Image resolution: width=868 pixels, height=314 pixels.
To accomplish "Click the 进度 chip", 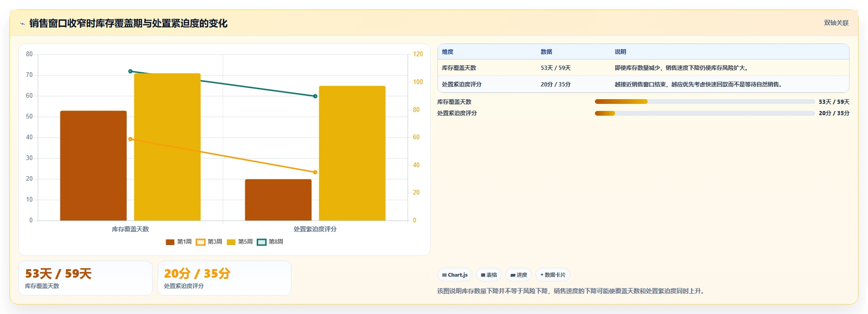I will [x=518, y=275].
